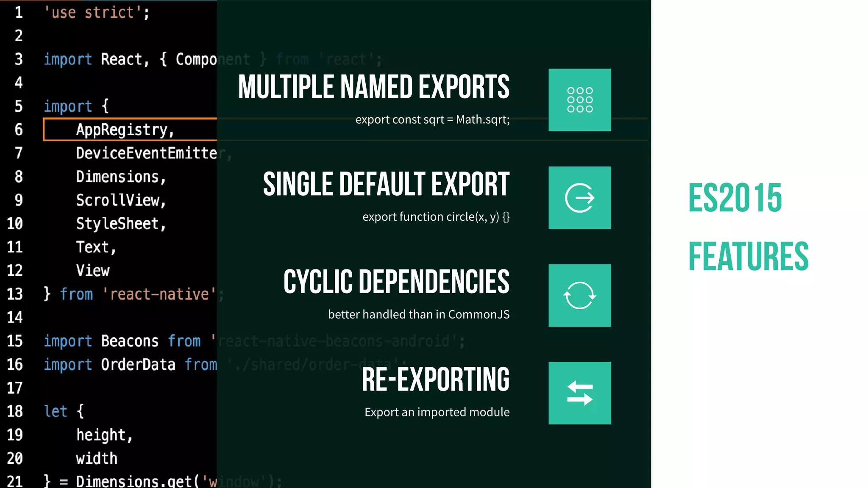Click 'Export an imported module' caption
Screen dimensions: 868x488
(x=437, y=412)
